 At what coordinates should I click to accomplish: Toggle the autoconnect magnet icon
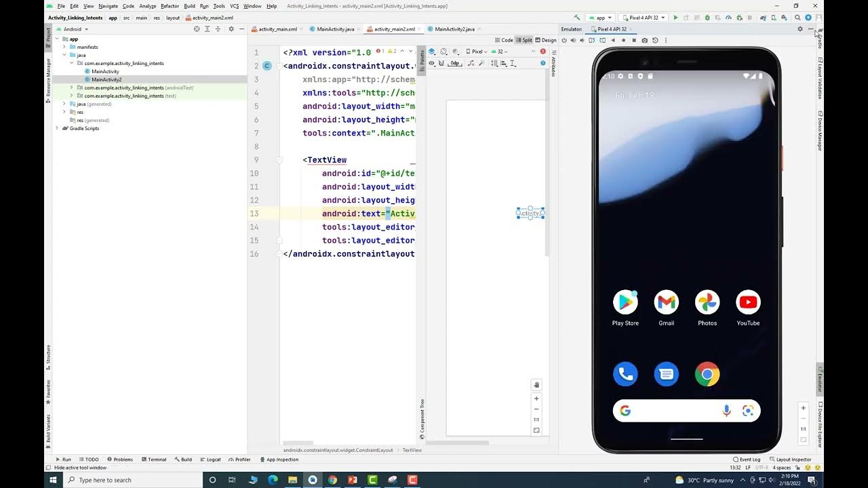441,63
